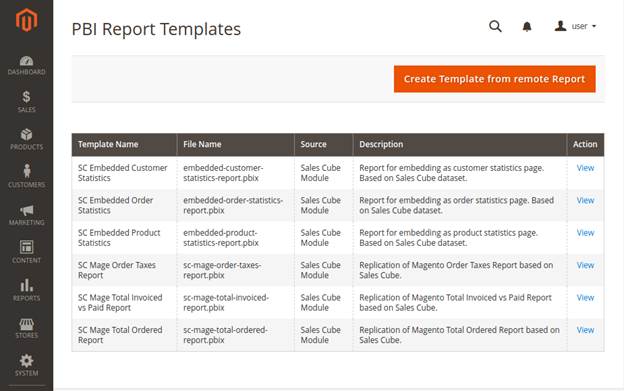View SC Mage Order Taxes Report template
The width and height of the screenshot is (624, 391).
coord(585,265)
